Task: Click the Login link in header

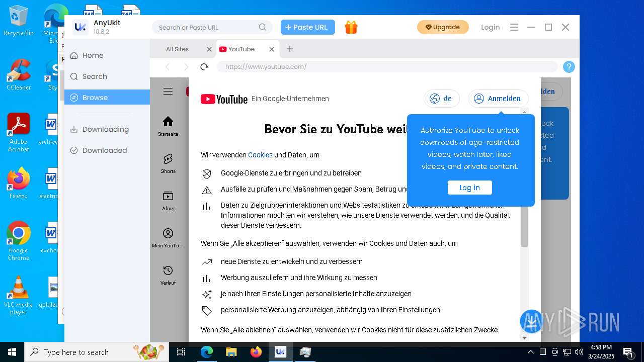Action: (490, 27)
